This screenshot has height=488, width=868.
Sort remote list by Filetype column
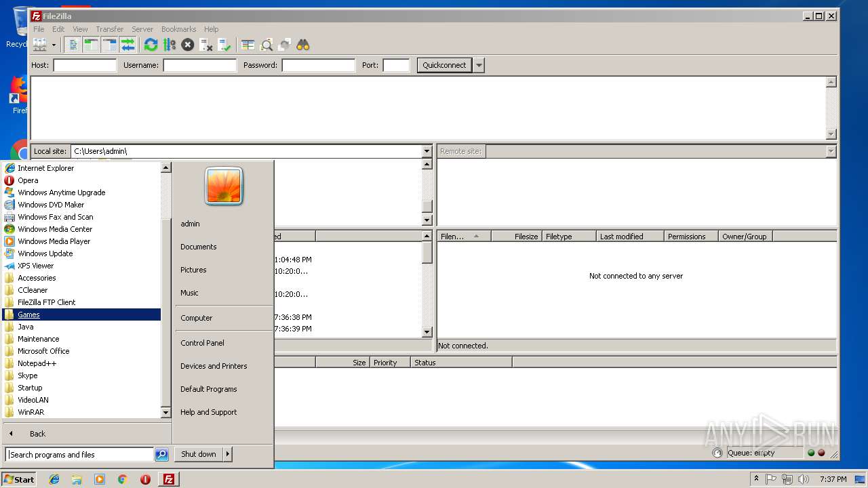pyautogui.click(x=570, y=237)
